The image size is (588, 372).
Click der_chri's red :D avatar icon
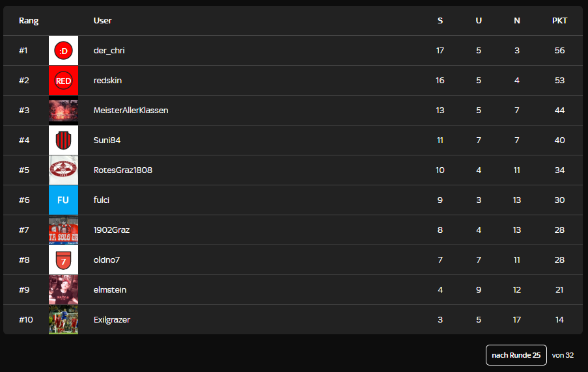(63, 50)
